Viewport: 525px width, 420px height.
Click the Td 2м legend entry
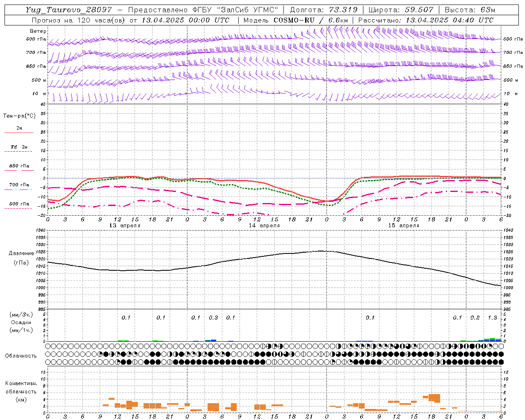pyautogui.click(x=19, y=147)
